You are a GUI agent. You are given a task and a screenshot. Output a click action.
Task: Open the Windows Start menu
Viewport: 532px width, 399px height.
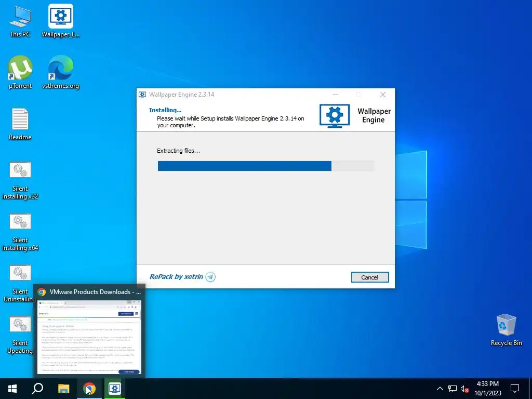[12, 389]
